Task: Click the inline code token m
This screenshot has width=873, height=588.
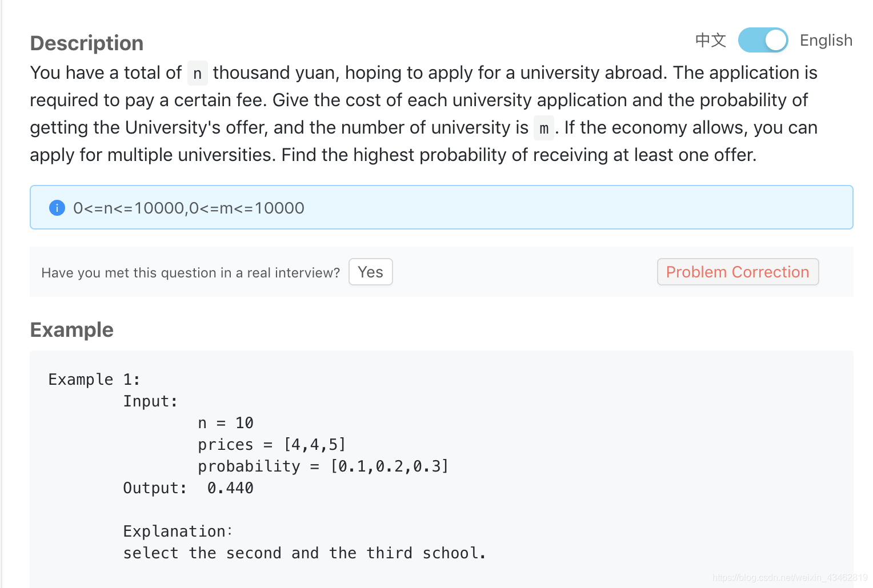Action: (544, 128)
